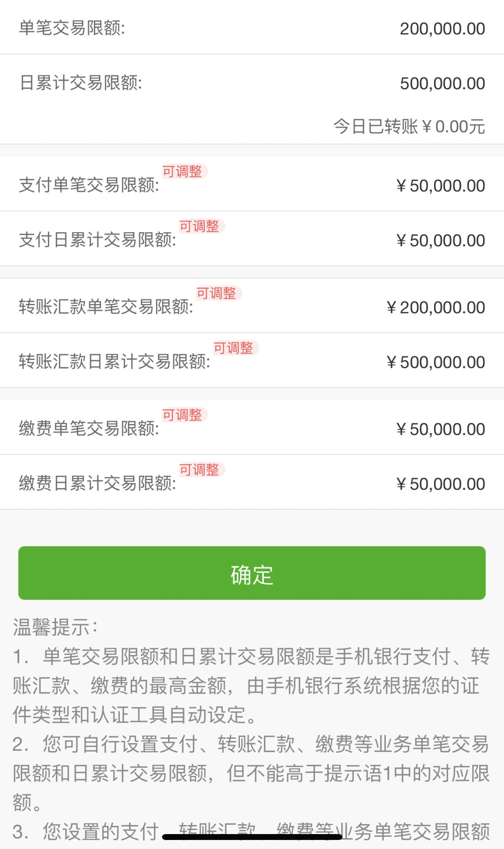This screenshot has width=504, height=849.
Task: Edit 支付单笔交易限额 amount ¥50,000.00
Action: (441, 186)
